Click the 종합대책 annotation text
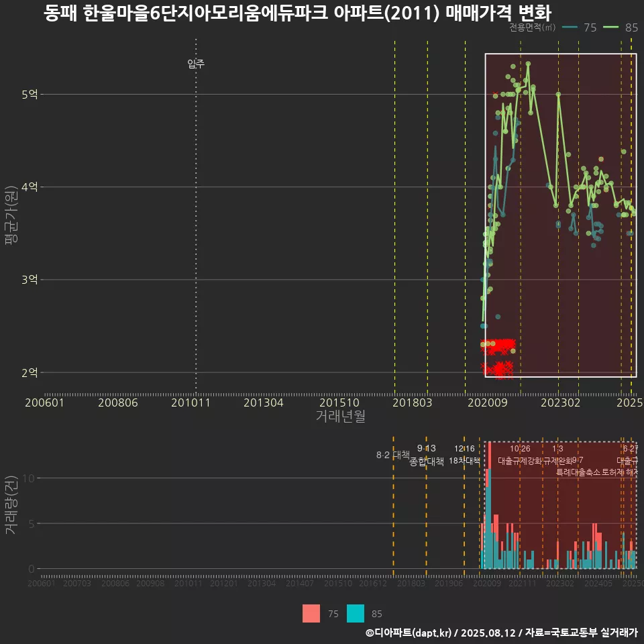This screenshot has height=644, width=644. pos(427,462)
